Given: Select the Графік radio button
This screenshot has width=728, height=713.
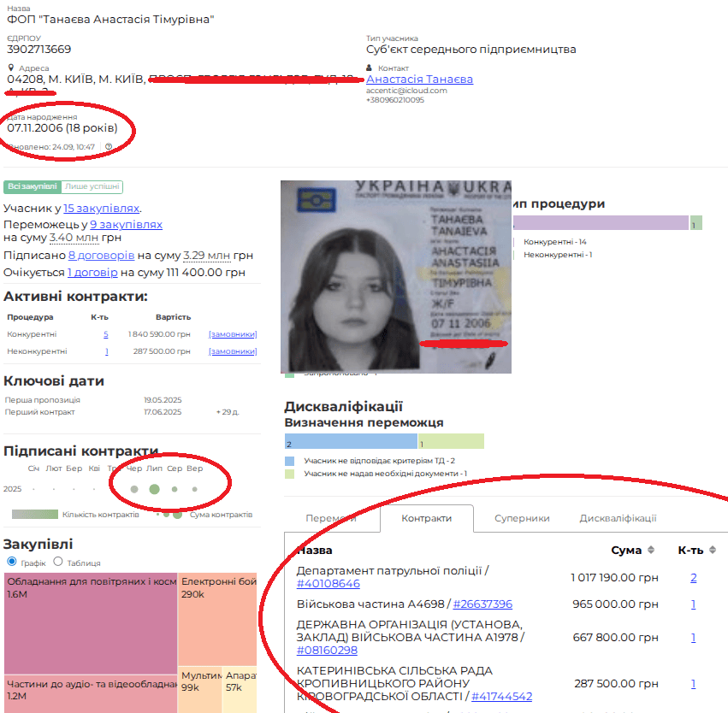Looking at the screenshot, I should (x=12, y=562).
